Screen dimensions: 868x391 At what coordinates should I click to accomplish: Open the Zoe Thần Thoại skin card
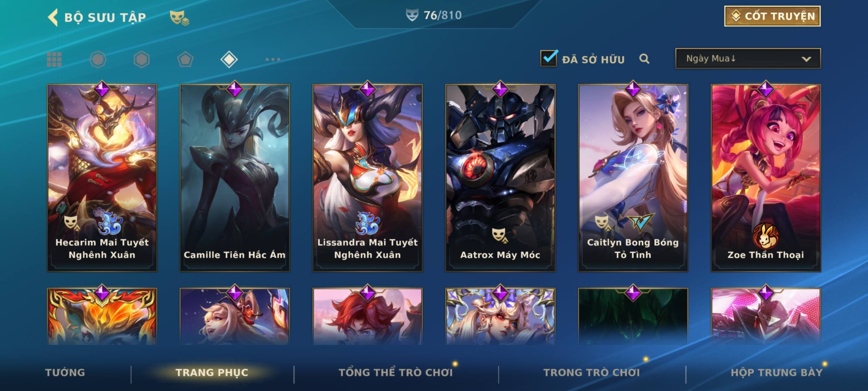[x=766, y=178]
